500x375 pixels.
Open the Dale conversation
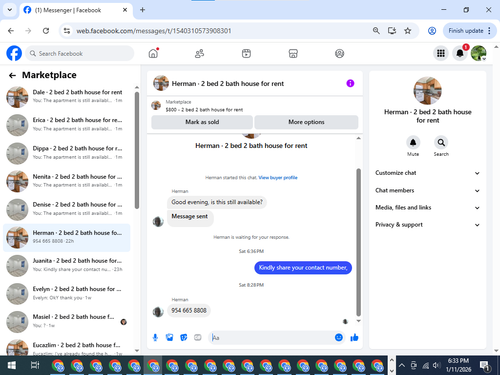67,97
